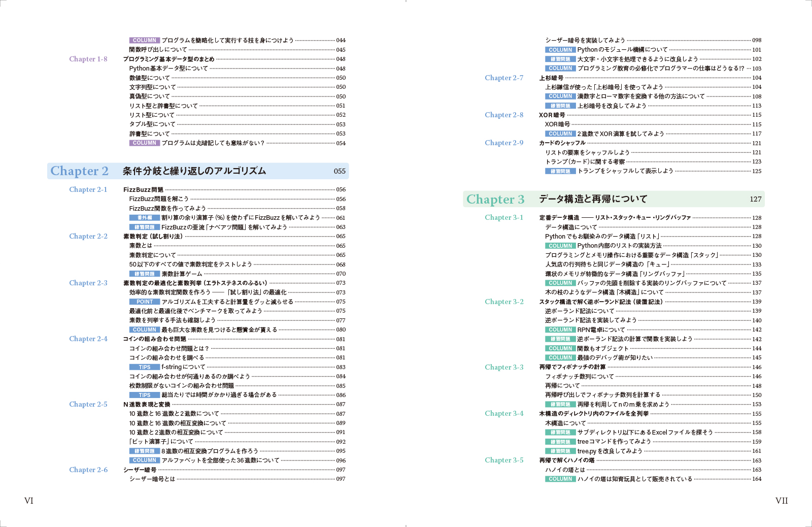Click the COLUMN badge beside Pythonのモジュール機構について
This screenshot has width=812, height=527.
point(560,50)
